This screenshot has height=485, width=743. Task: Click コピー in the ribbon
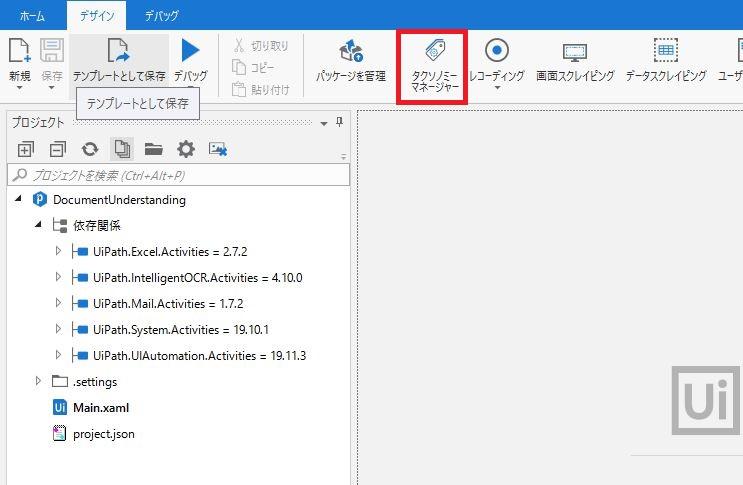pyautogui.click(x=254, y=67)
